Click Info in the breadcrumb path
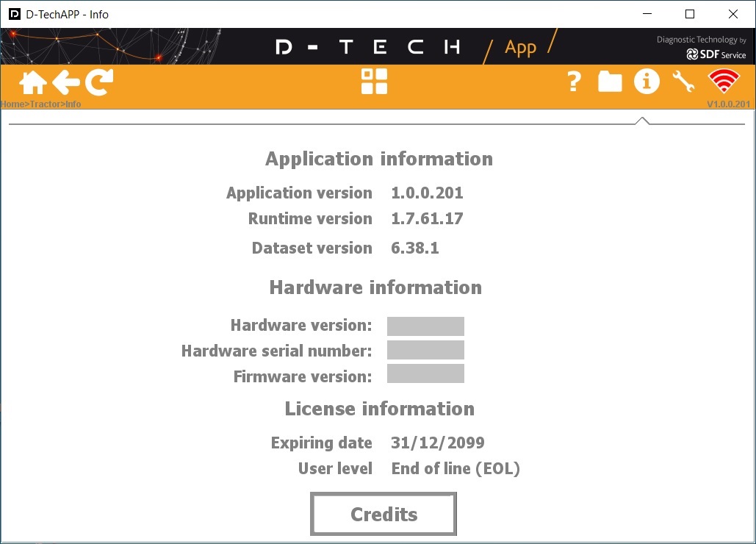This screenshot has width=756, height=544. click(x=73, y=104)
